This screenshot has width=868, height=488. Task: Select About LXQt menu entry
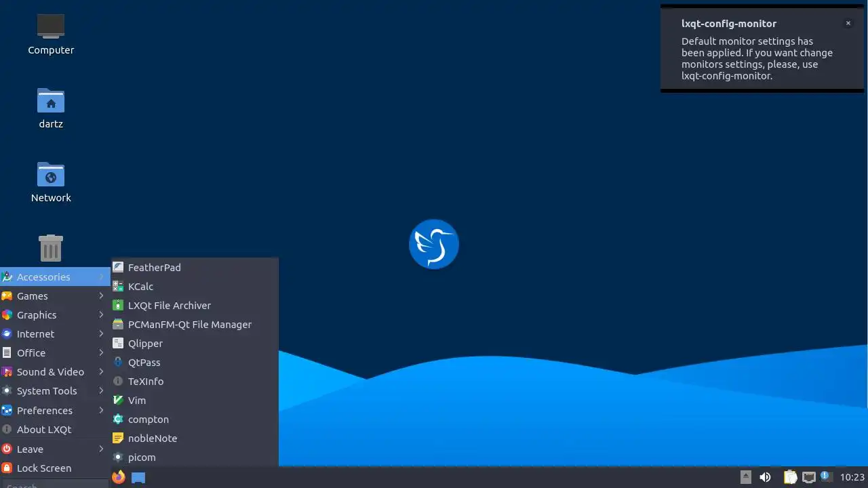click(54, 429)
